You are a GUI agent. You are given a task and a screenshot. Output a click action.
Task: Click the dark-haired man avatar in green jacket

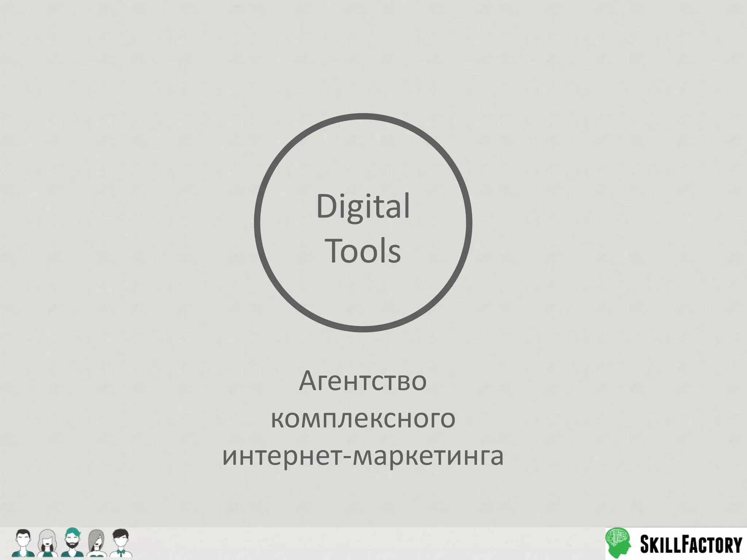click(x=23, y=542)
